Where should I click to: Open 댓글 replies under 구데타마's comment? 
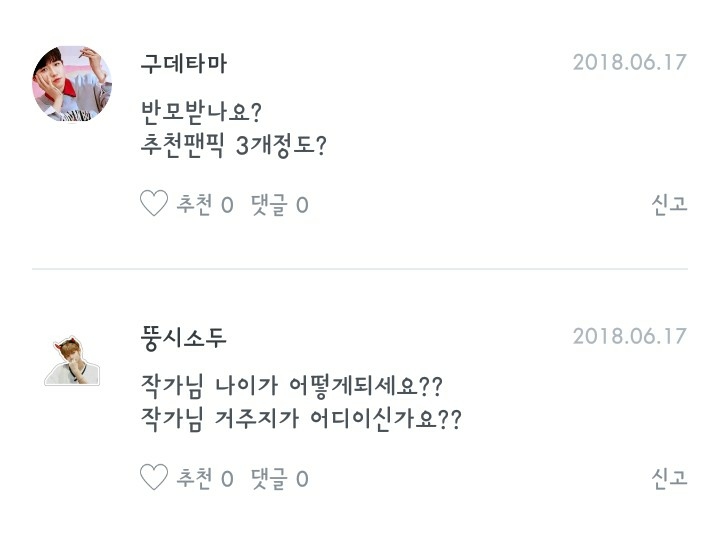tap(279, 205)
